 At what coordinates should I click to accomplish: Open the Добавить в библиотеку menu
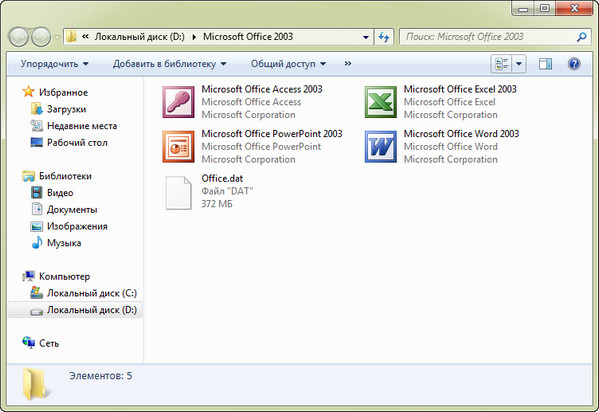coord(169,63)
